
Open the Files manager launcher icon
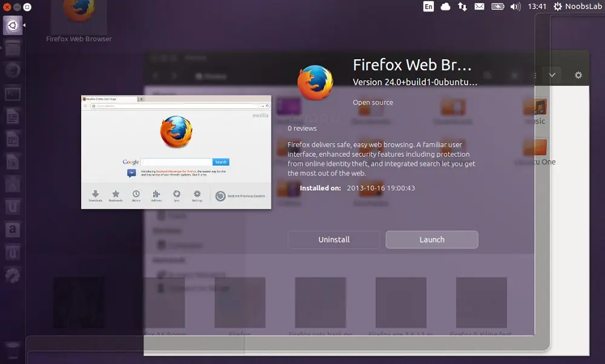[x=13, y=48]
